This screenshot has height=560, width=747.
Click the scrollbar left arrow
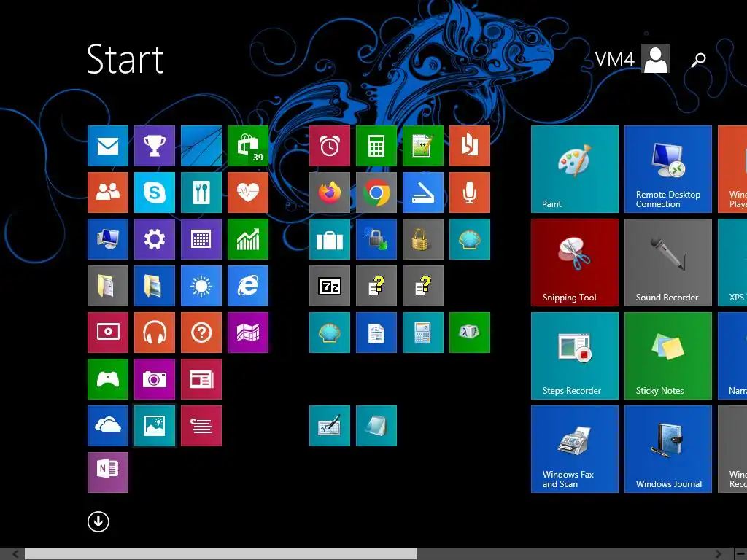pos(16,554)
